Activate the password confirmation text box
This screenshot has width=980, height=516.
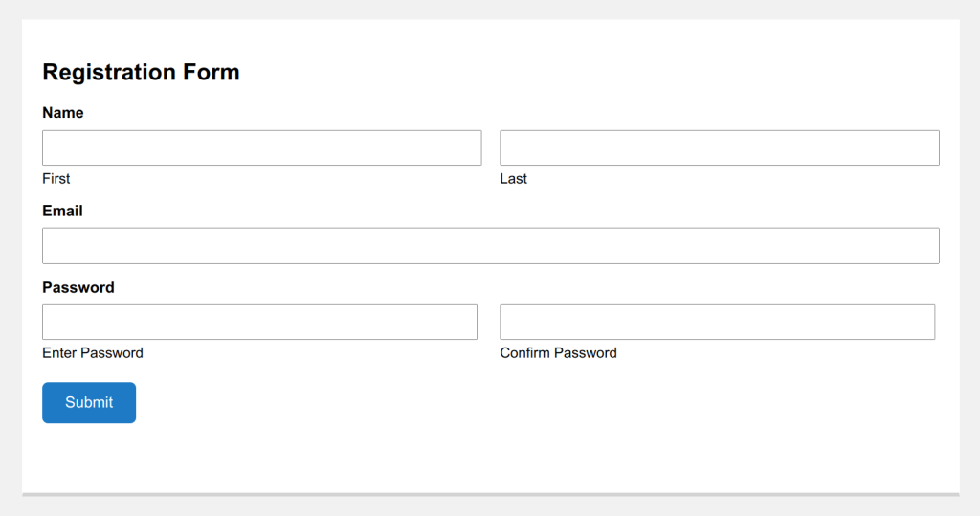click(x=717, y=323)
